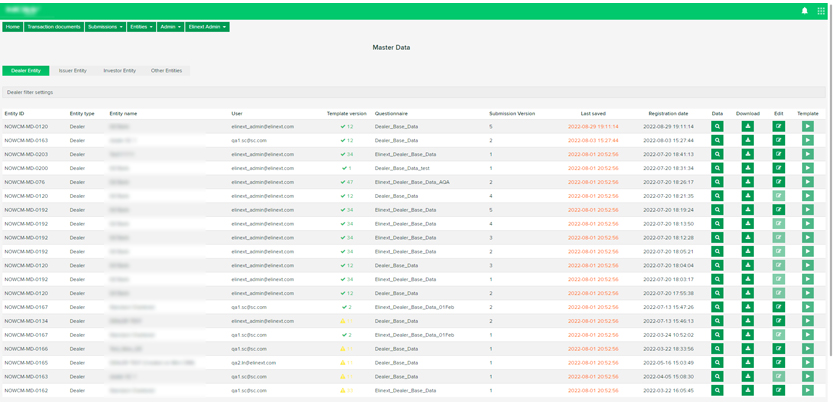This screenshot has width=834, height=405.
Task: Click the Home navigation button
Action: (x=13, y=27)
